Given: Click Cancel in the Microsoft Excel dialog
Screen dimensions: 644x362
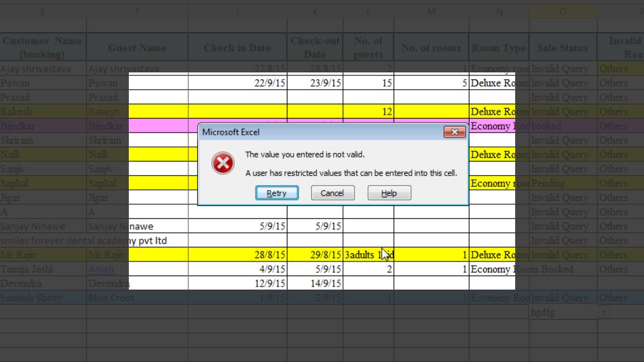Looking at the screenshot, I should (x=333, y=193).
